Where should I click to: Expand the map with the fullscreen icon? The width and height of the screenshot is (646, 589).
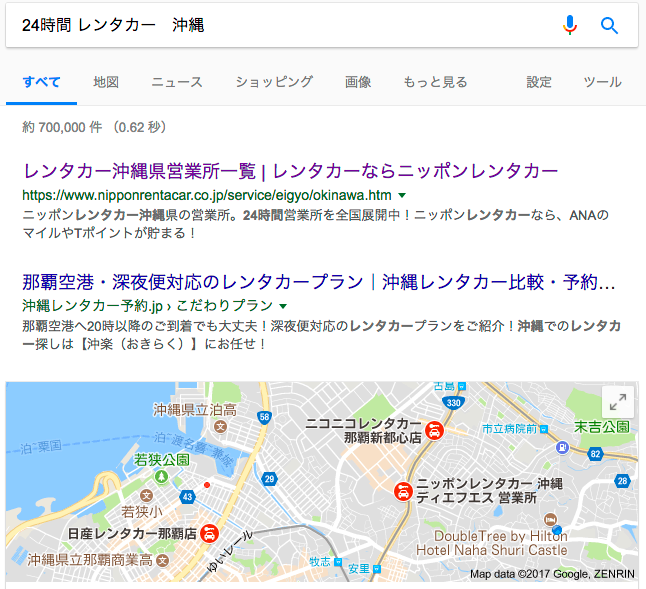(618, 402)
